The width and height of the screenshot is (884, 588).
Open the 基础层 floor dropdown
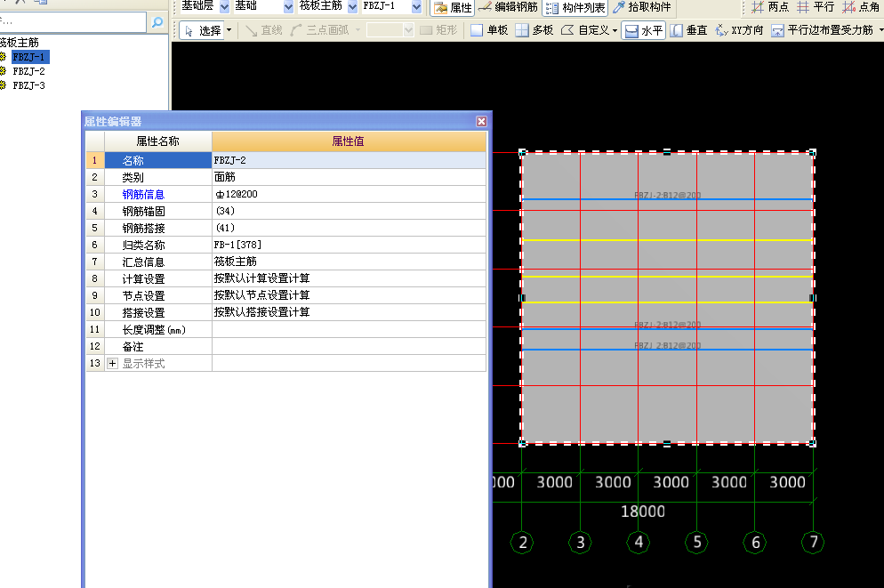(224, 7)
